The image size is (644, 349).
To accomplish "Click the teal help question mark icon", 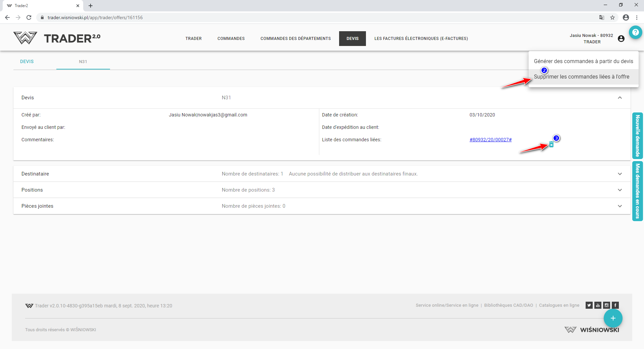I will 635,33.
